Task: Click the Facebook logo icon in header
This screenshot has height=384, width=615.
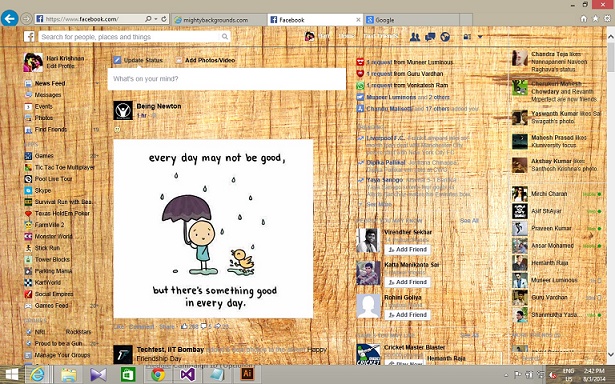Action: 29,36
